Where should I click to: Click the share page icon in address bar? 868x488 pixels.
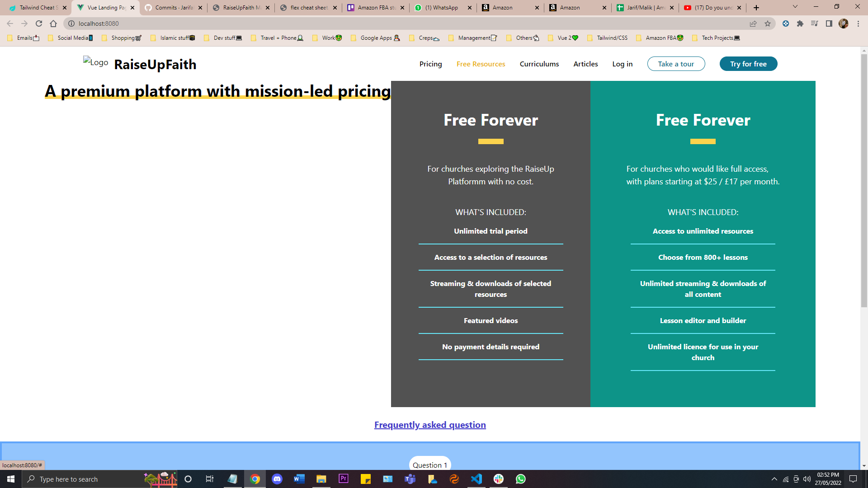[753, 23]
